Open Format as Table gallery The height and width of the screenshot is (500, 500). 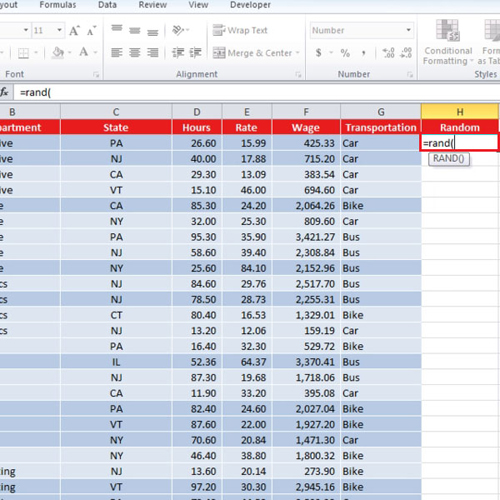point(490,42)
